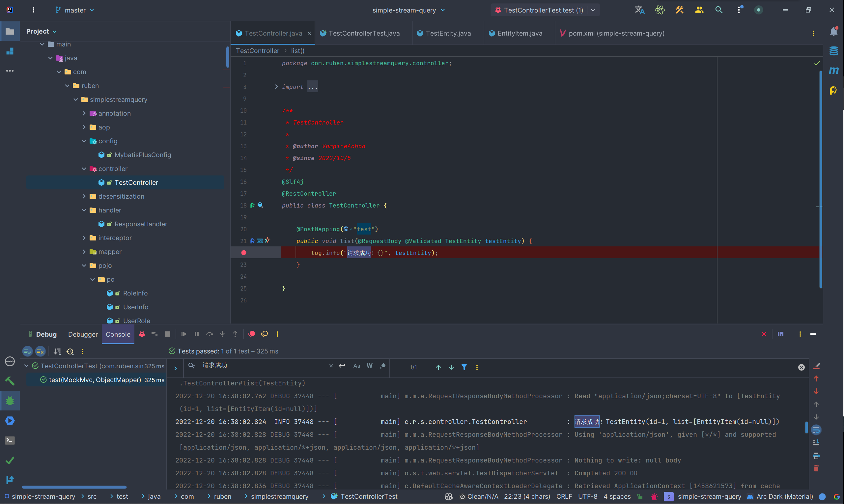This screenshot has width=844, height=504.
Task: Click the Resume Program debug icon
Action: [184, 334]
